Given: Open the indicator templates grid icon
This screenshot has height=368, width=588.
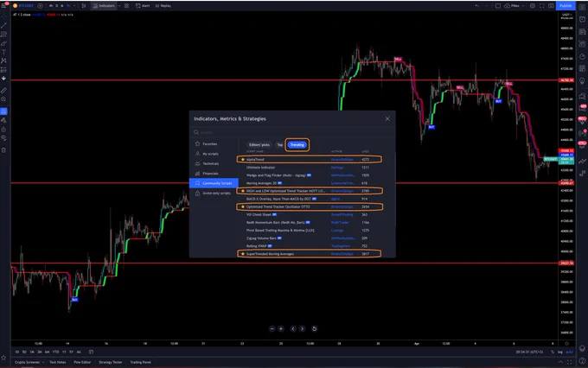Looking at the screenshot, I should 127,6.
